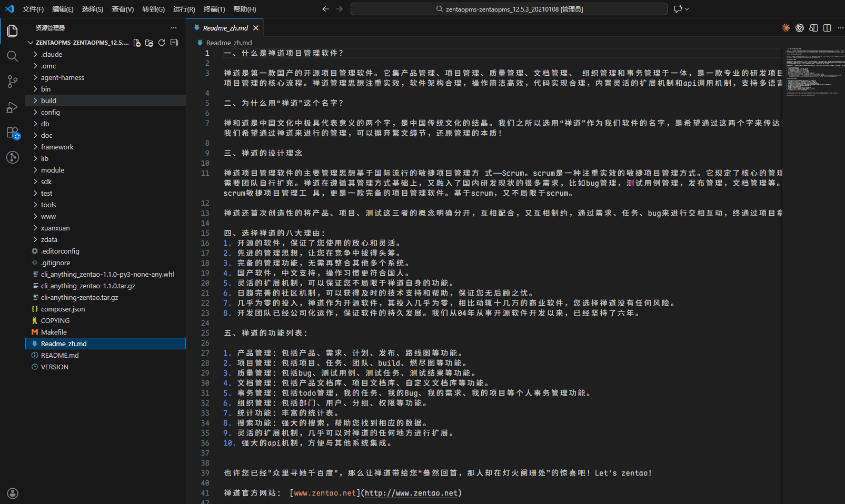The height and width of the screenshot is (504, 845).
Task: Expand the .claude folder
Action: [x=35, y=54]
